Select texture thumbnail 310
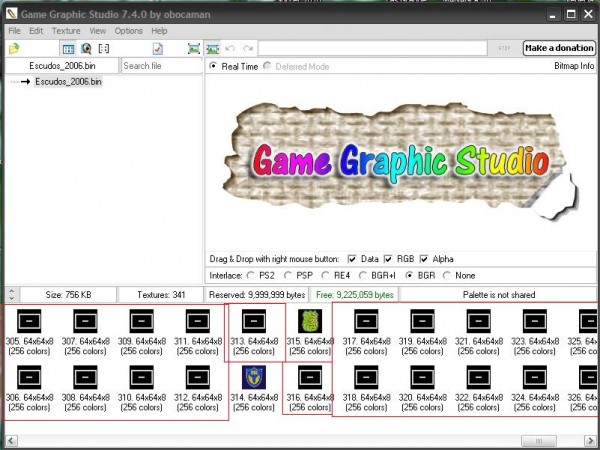 tap(142, 377)
